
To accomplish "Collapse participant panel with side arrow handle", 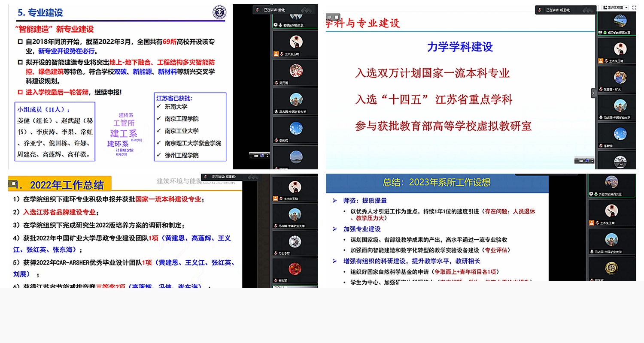I will pyautogui.click(x=593, y=93).
